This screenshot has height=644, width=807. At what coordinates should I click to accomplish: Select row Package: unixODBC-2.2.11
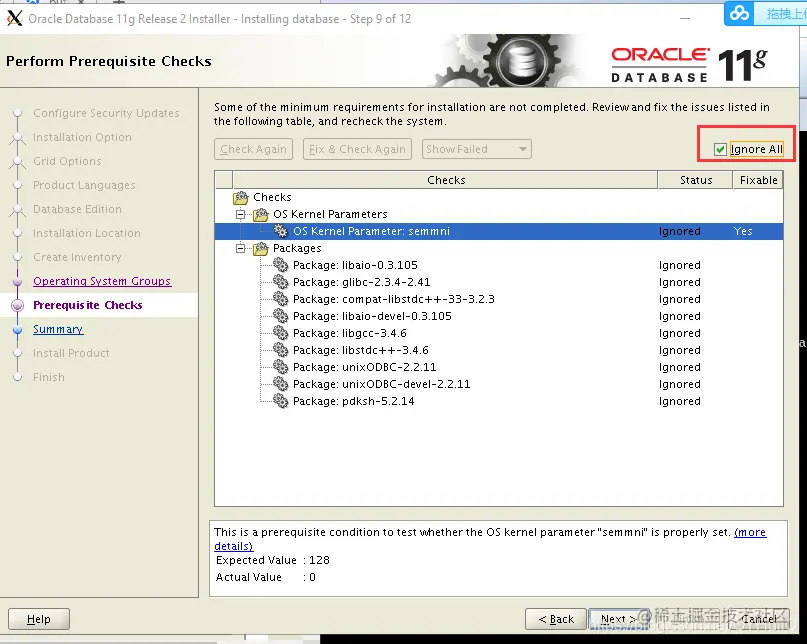499,367
